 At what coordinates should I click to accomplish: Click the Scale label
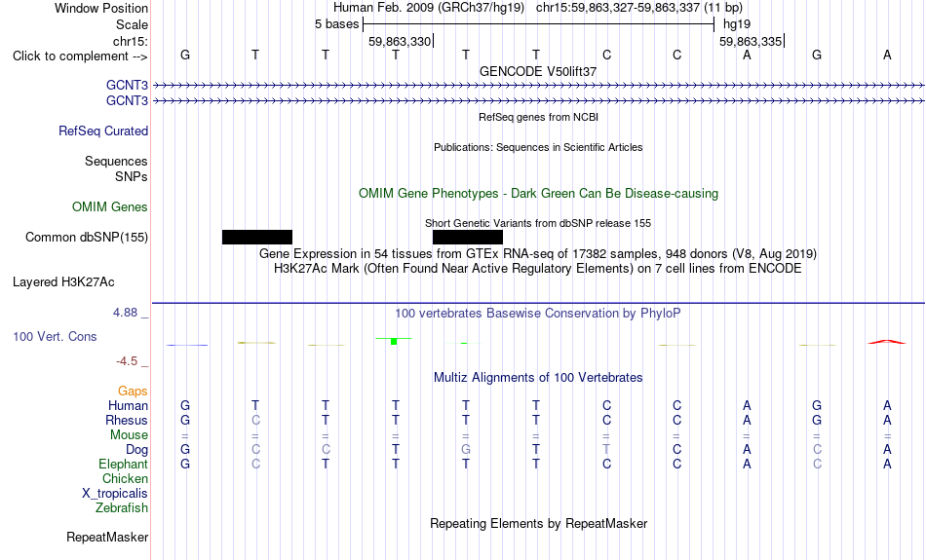pos(132,25)
